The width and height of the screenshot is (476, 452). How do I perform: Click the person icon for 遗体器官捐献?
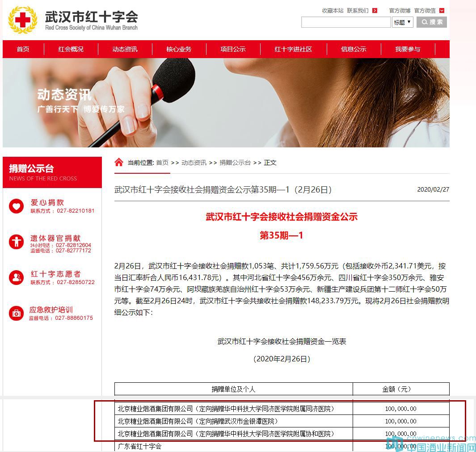(17, 242)
